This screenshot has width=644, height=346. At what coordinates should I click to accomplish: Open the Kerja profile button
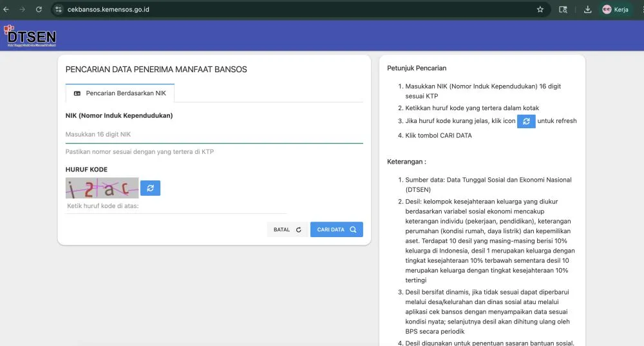pos(615,10)
